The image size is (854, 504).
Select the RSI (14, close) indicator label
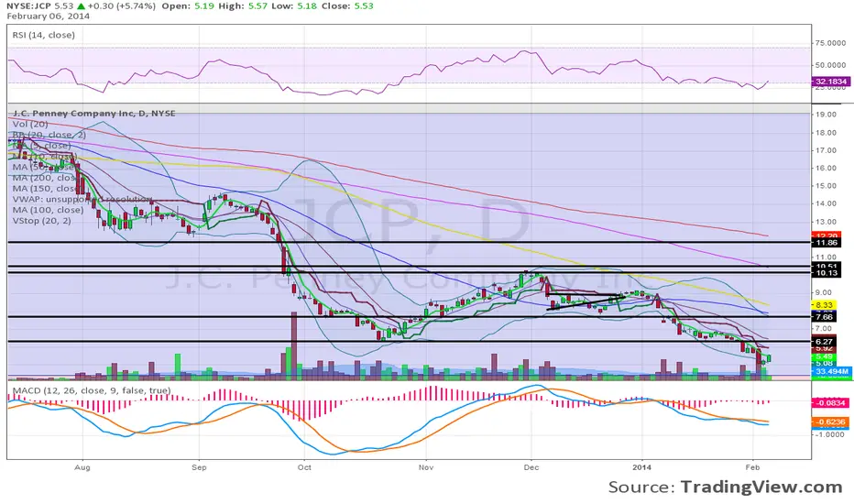coord(42,35)
